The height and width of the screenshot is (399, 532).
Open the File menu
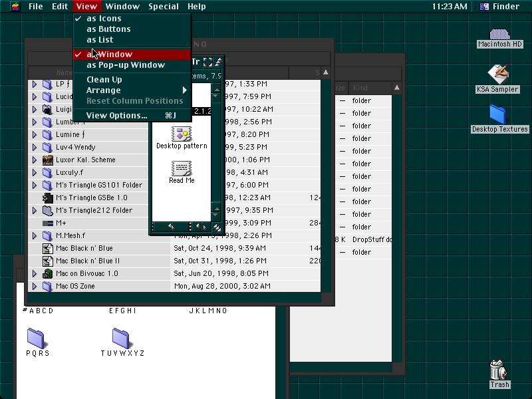click(x=36, y=7)
